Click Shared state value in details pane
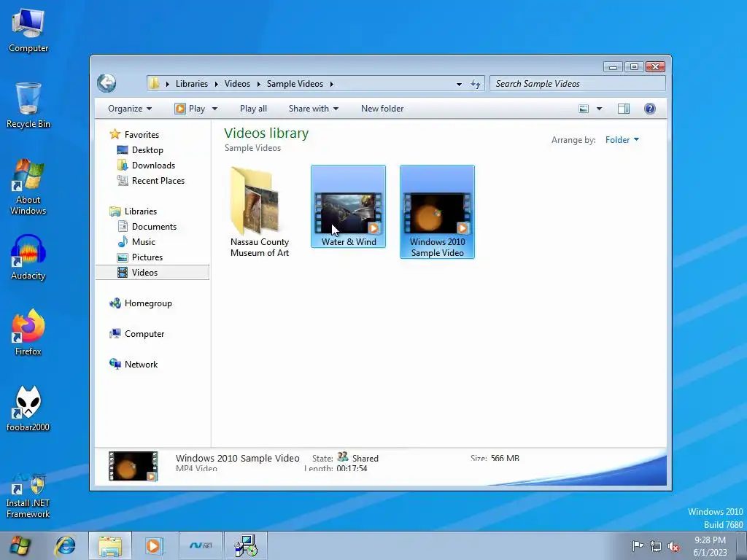Viewport: 747px width, 560px height. point(365,458)
